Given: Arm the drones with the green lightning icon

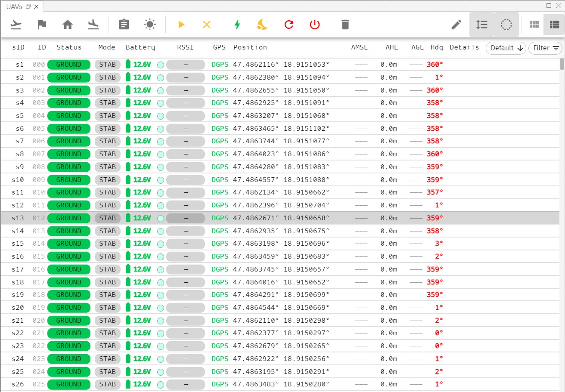Looking at the screenshot, I should coord(237,25).
